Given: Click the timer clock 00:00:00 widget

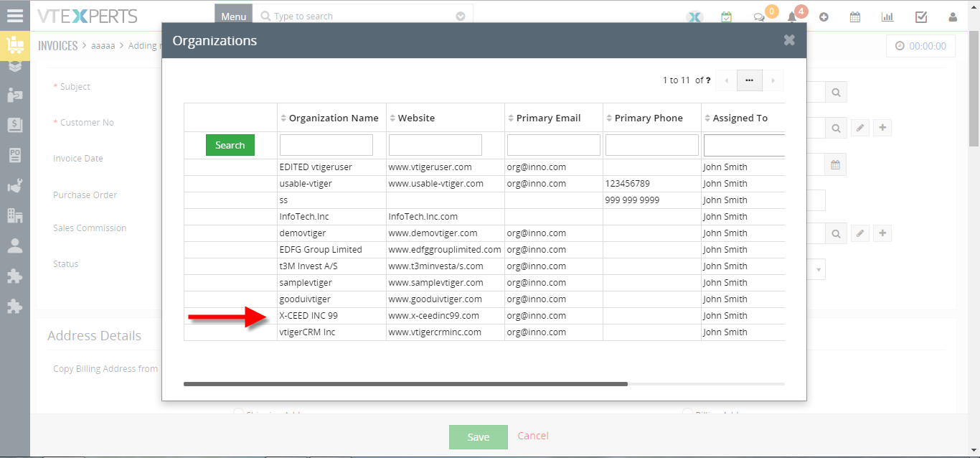Looking at the screenshot, I should coord(920,46).
